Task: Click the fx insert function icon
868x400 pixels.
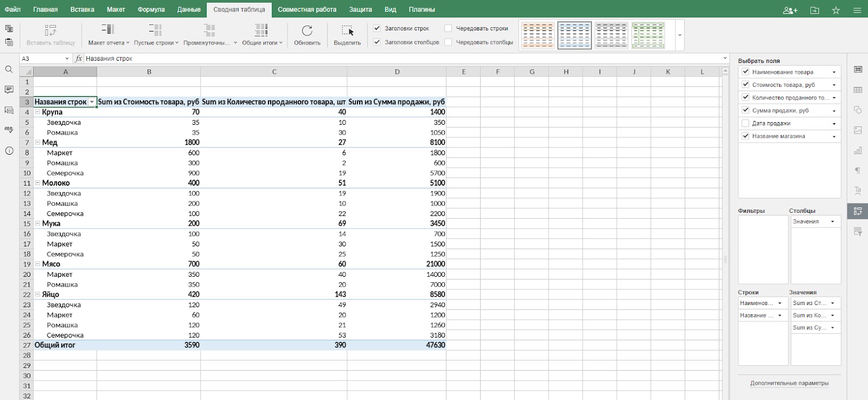Action: (79, 59)
